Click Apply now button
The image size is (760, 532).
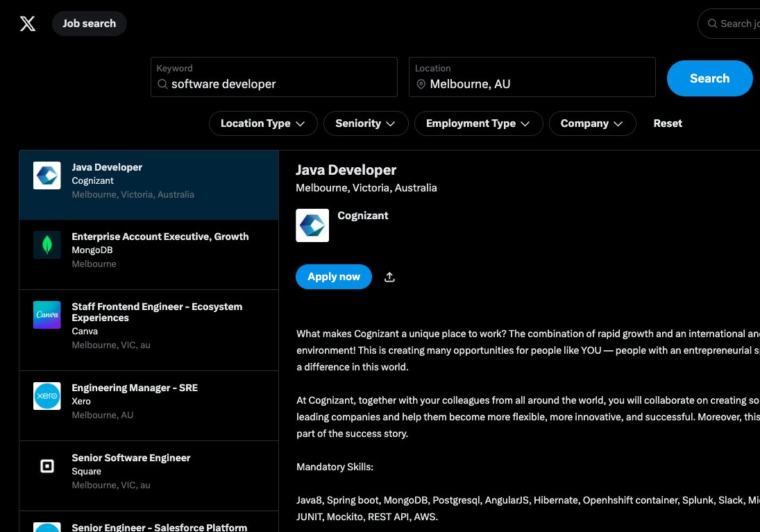pyautogui.click(x=333, y=277)
